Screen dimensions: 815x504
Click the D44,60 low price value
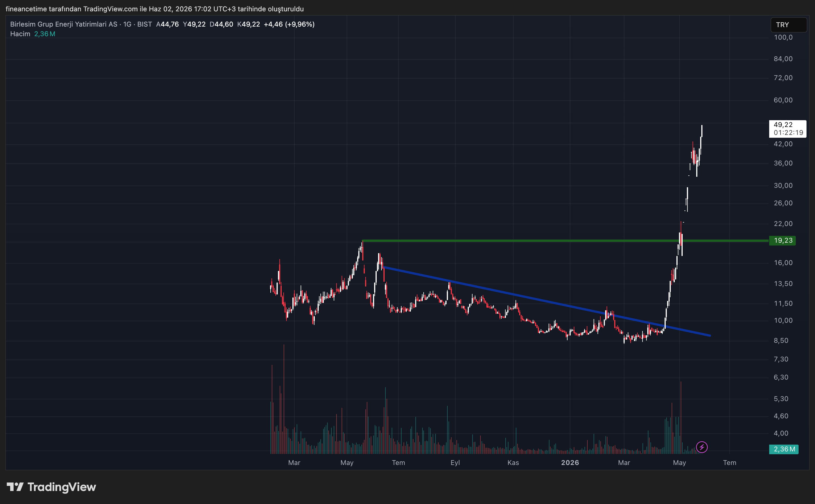pyautogui.click(x=221, y=24)
